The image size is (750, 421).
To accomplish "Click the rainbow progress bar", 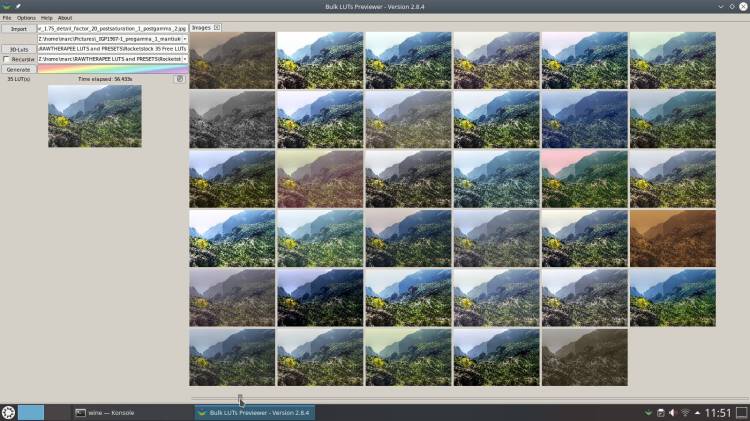I will coord(113,69).
